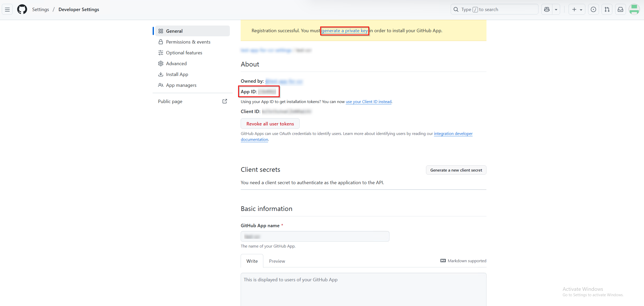This screenshot has height=306, width=644.
Task: Expand the Copilot dropdown arrow
Action: [556, 10]
